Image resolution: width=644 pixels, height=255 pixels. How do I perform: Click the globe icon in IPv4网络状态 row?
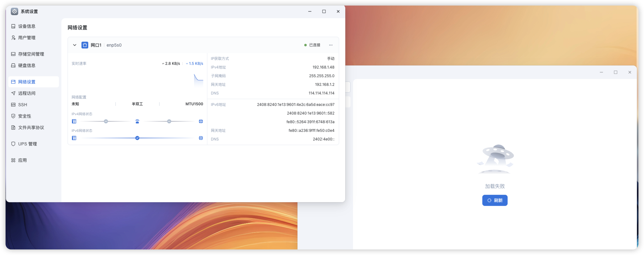point(201,121)
